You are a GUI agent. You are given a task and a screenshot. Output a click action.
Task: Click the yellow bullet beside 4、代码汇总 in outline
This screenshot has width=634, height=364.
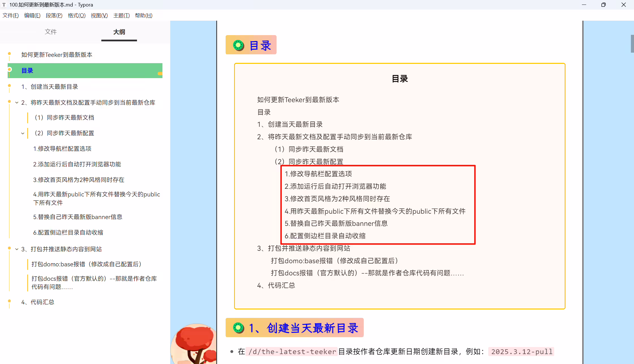(x=9, y=301)
